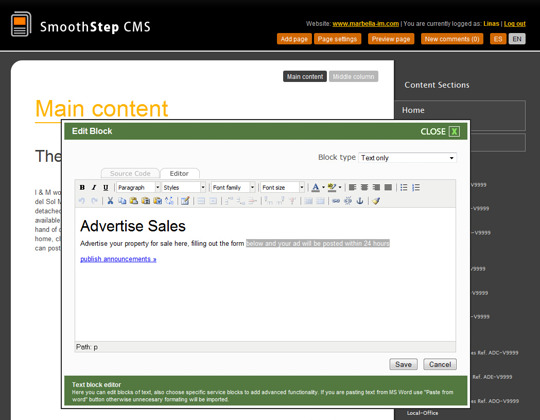Select the Middle column tab
Image resolution: width=540 pixels, height=420 pixels.
353,76
